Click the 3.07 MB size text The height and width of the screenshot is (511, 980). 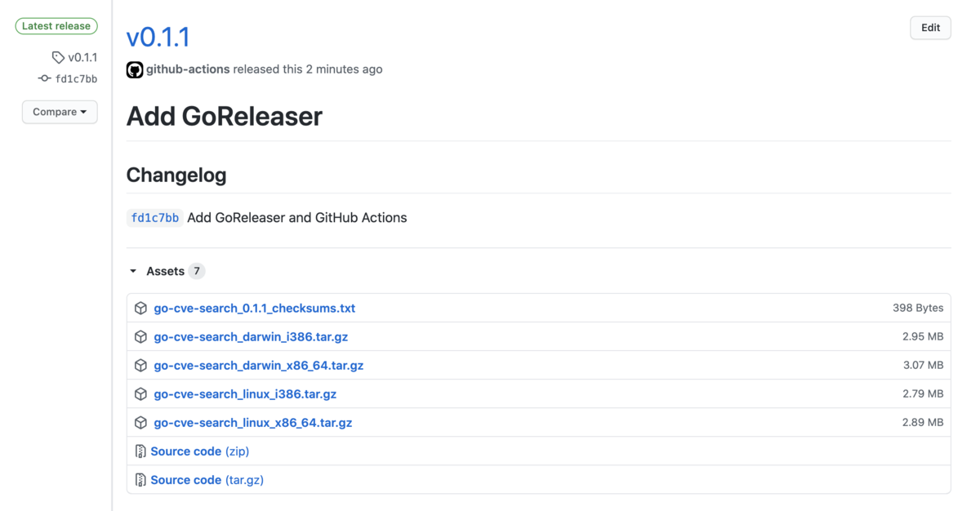[923, 366]
